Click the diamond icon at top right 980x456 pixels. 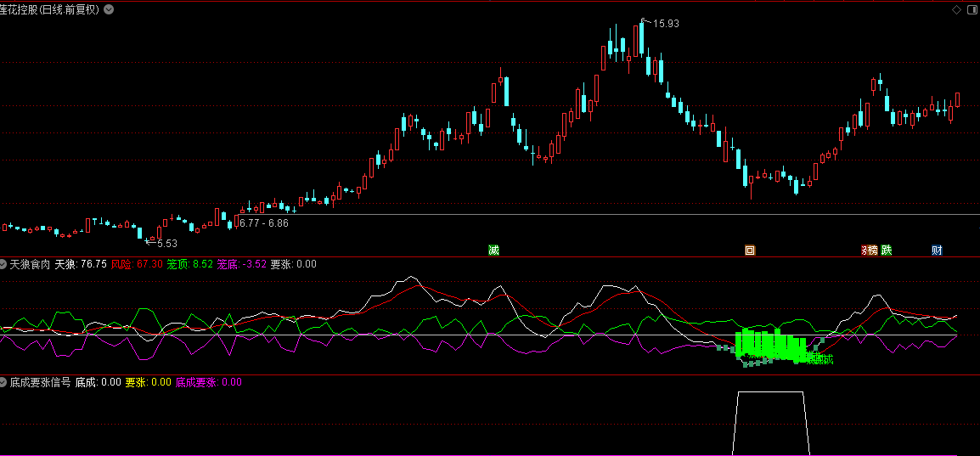(x=956, y=9)
